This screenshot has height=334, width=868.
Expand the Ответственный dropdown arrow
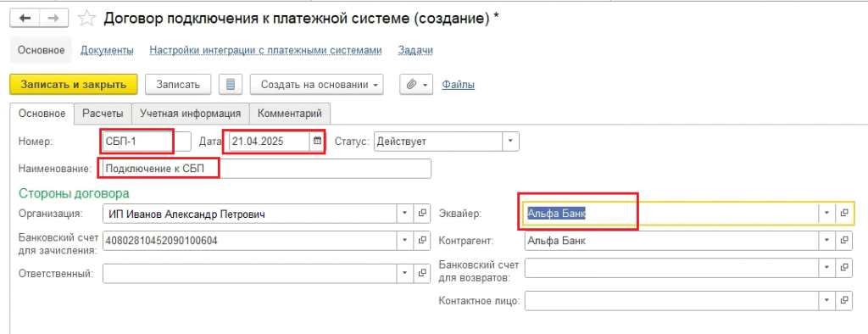pos(404,273)
